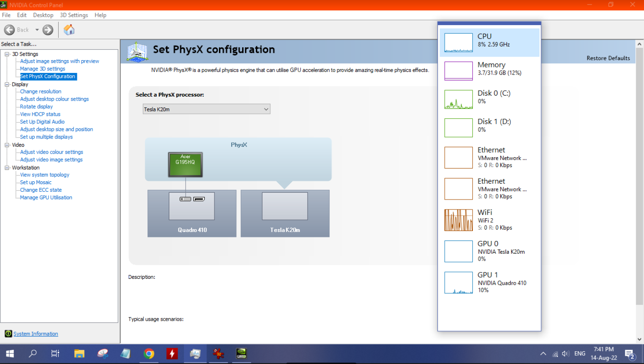Image resolution: width=644 pixels, height=364 pixels.
Task: Open NVIDIA Control Panel taskbar icon
Action: click(242, 354)
